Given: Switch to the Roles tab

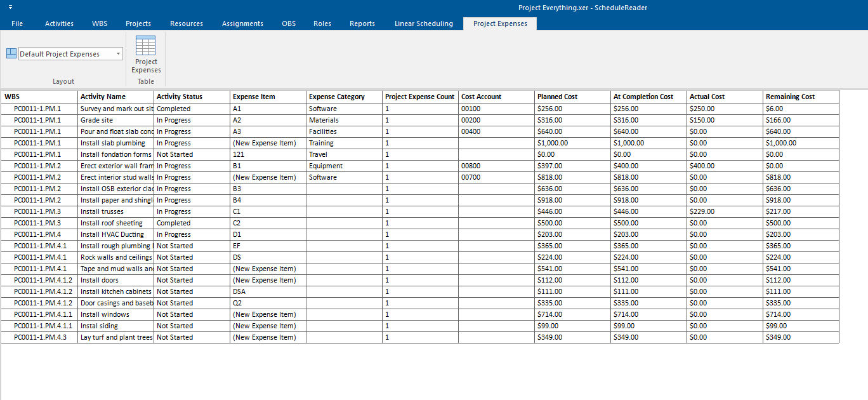Looking at the screenshot, I should (x=322, y=23).
